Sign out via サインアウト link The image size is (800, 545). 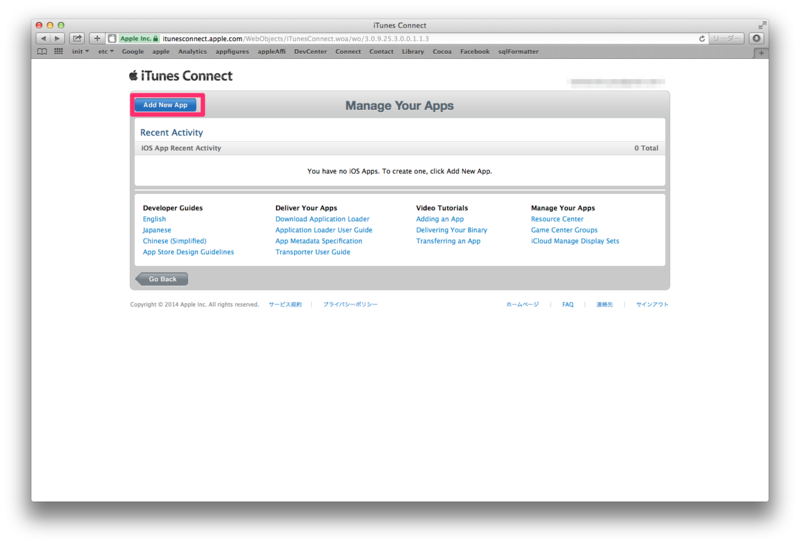pos(652,304)
